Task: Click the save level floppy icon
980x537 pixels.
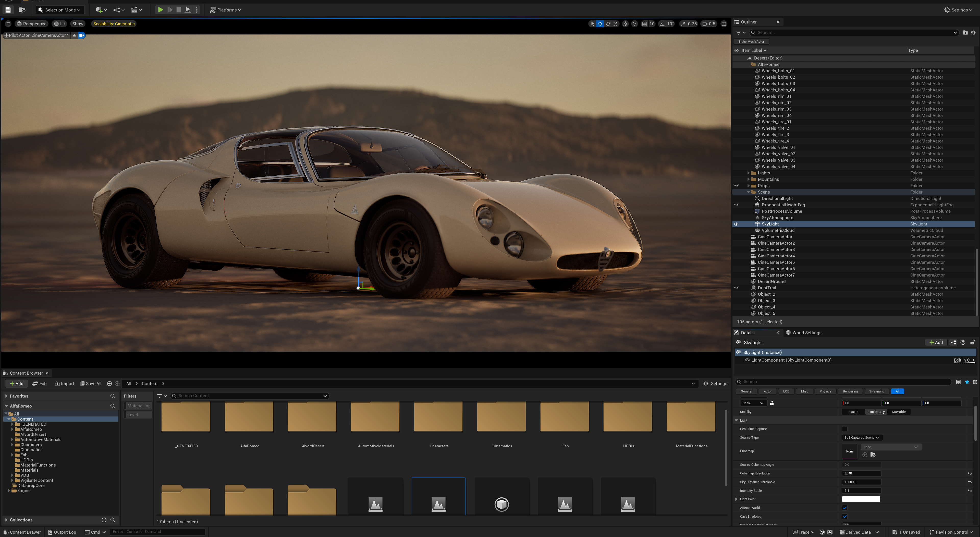Action: (x=8, y=10)
